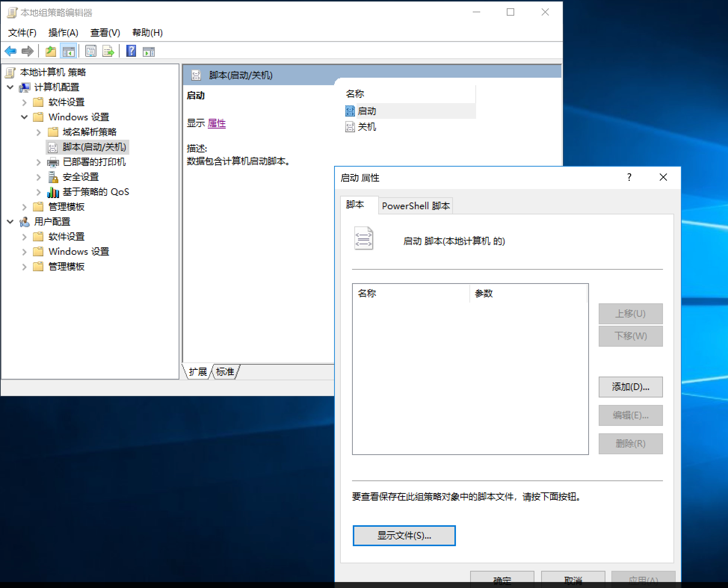The width and height of the screenshot is (728, 588).
Task: Click the 显示文件(S)... button
Action: [x=404, y=535]
